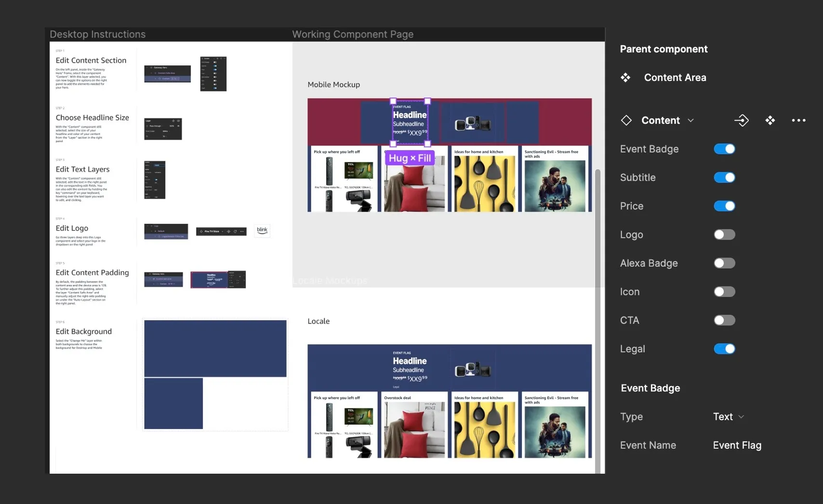Image resolution: width=823 pixels, height=504 pixels.
Task: Enable the Alexa Badge toggle
Action: [724, 263]
